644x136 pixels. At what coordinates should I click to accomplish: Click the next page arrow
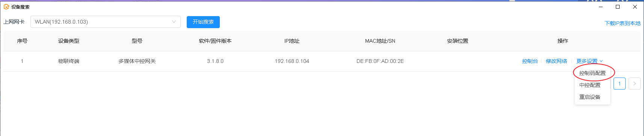coord(635,84)
